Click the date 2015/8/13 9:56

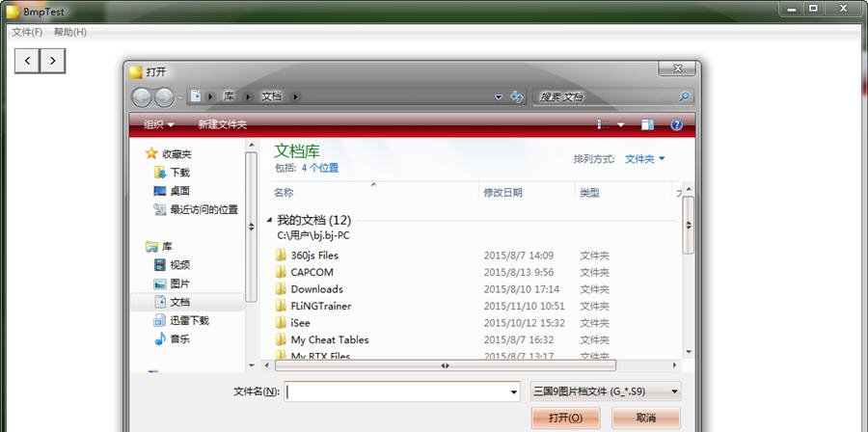click(519, 272)
